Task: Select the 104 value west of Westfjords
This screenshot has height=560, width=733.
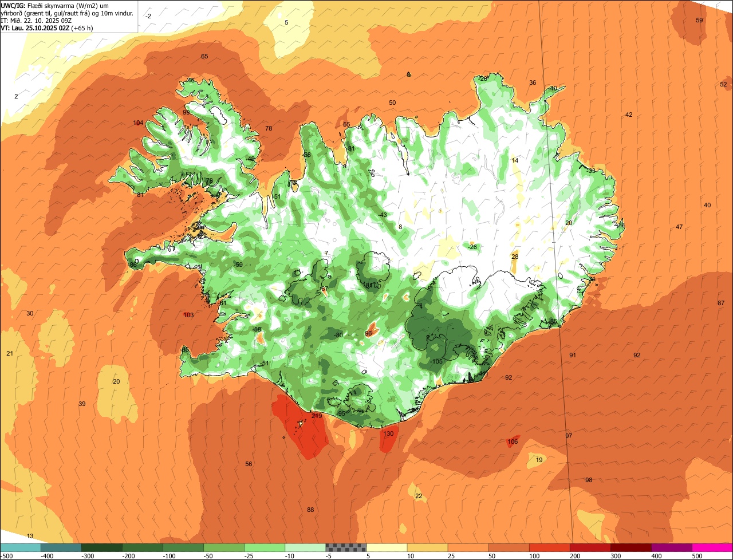Action: (138, 123)
